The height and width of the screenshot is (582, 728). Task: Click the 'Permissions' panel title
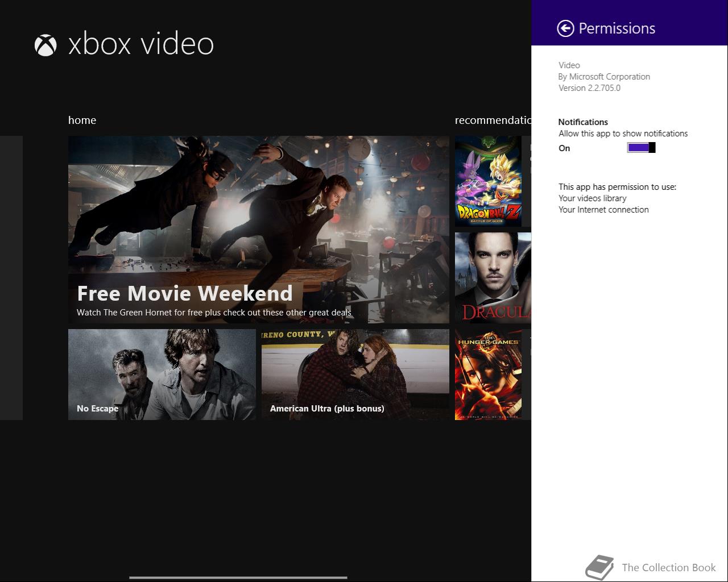click(617, 28)
